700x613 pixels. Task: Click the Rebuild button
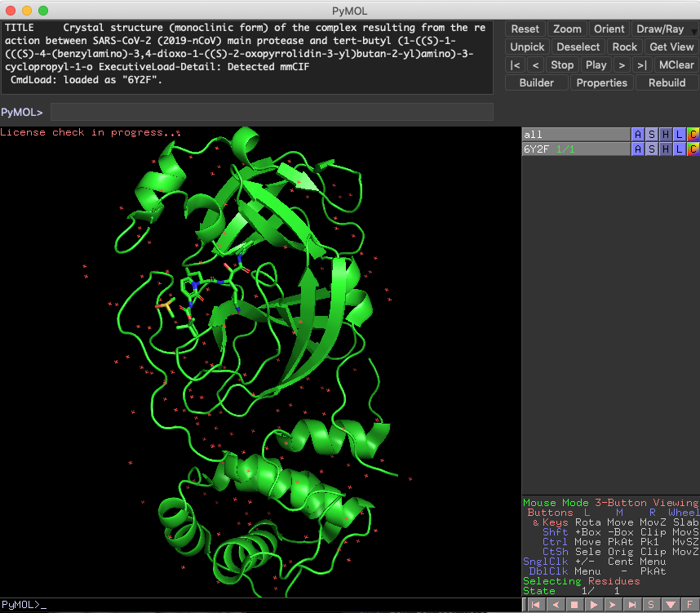pos(667,82)
